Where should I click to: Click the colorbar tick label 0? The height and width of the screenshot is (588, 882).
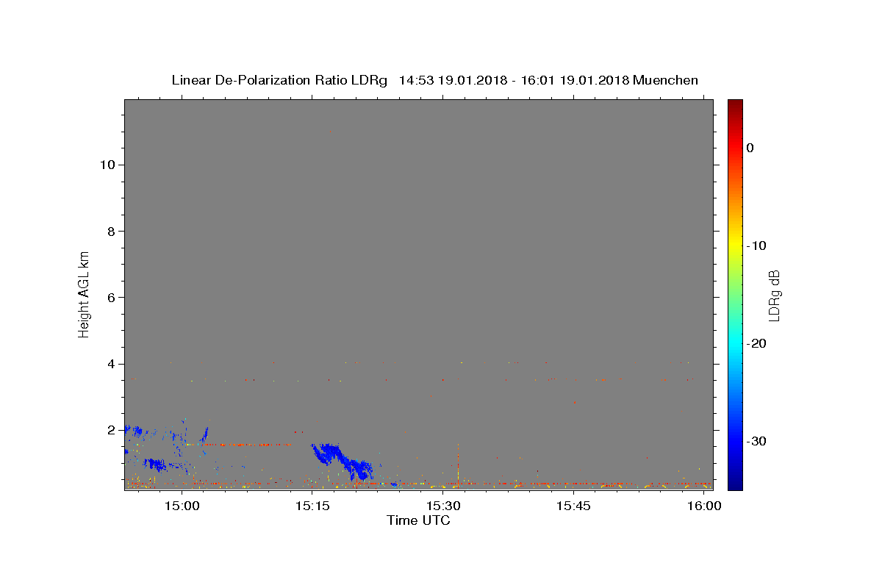coord(750,148)
